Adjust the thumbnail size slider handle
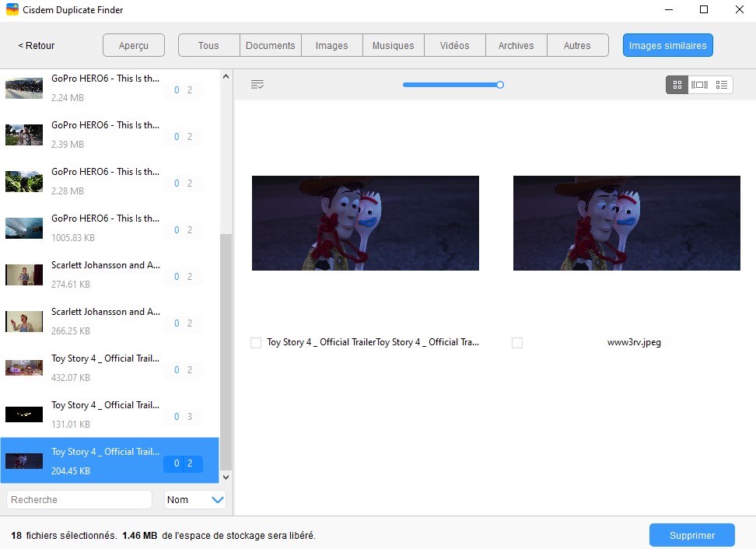756x549 pixels. pyautogui.click(x=500, y=85)
